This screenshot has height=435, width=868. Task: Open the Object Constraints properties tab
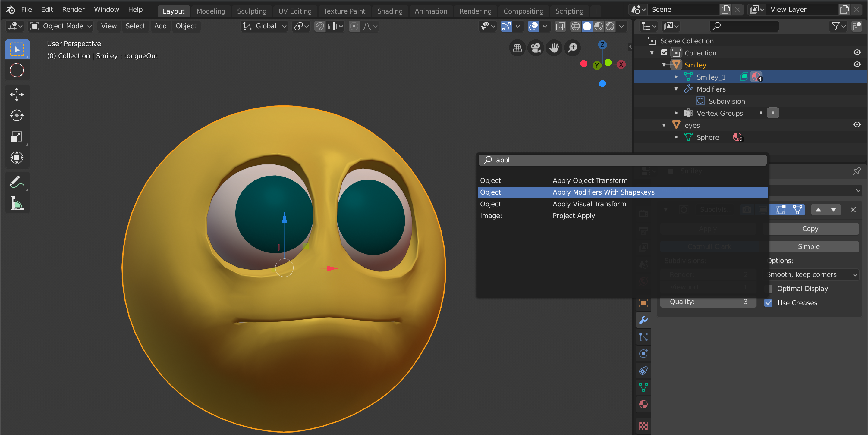pyautogui.click(x=643, y=371)
